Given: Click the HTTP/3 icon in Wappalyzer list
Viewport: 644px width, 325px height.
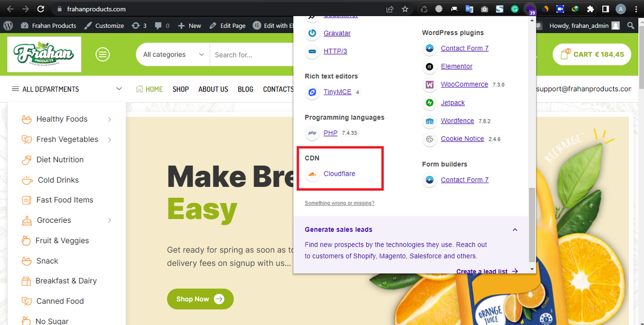Looking at the screenshot, I should coord(312,51).
